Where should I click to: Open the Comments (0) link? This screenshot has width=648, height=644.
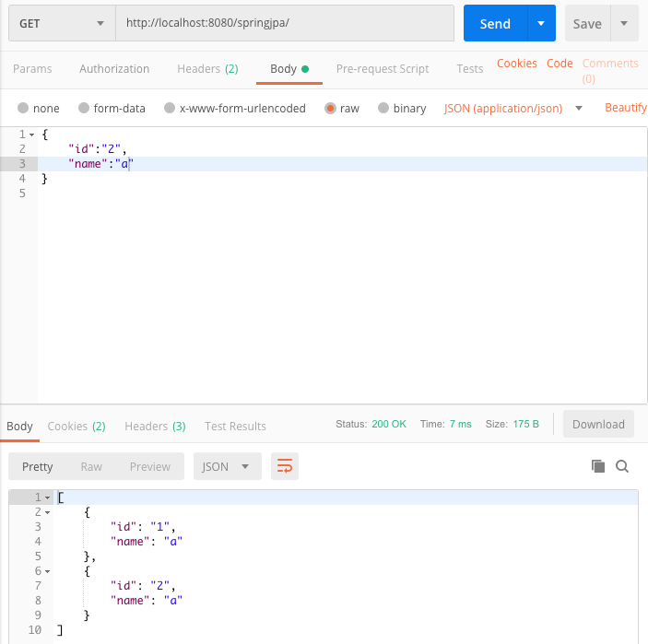610,71
